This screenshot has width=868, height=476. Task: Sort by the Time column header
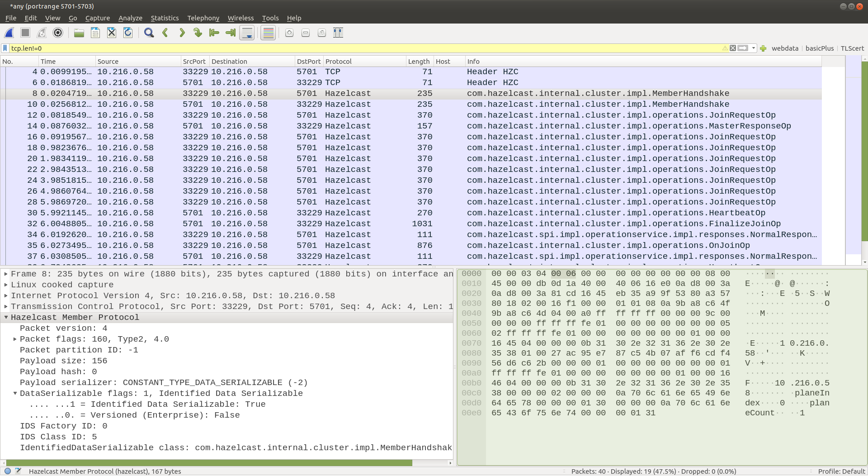67,62
